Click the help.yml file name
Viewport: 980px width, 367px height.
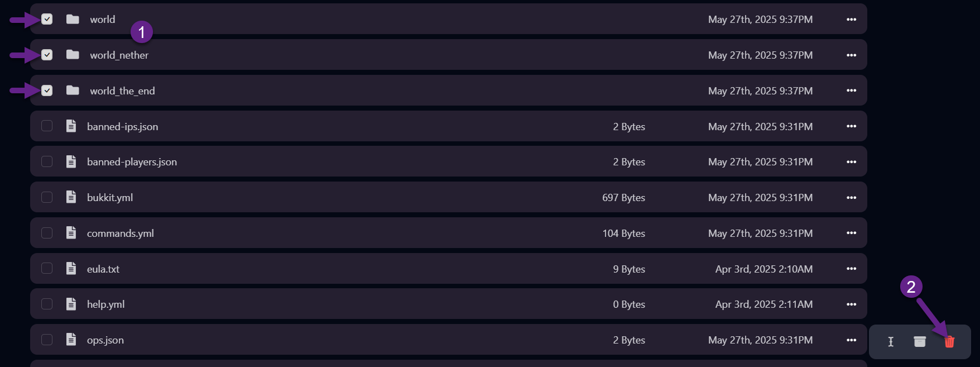tap(105, 304)
